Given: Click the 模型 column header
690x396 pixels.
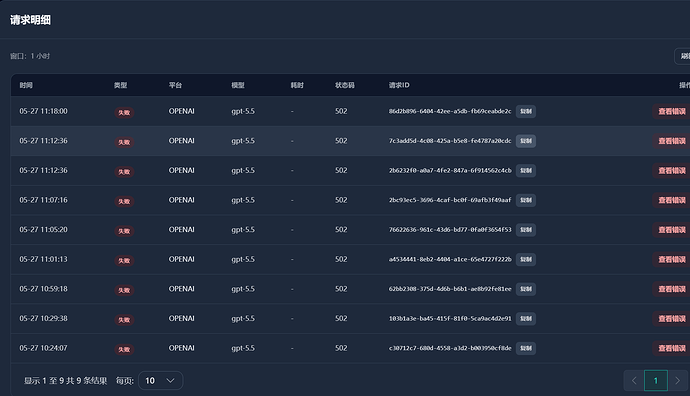Looking at the screenshot, I should (238, 85).
